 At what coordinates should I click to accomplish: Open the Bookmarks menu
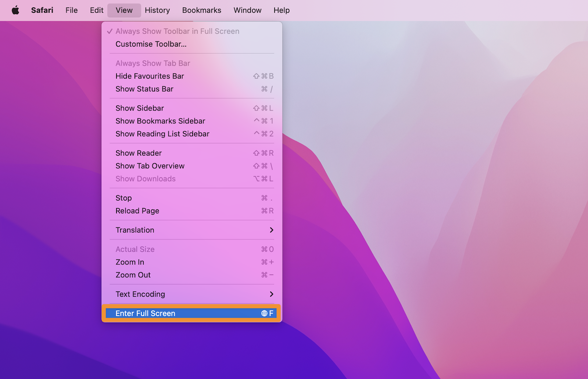point(201,10)
